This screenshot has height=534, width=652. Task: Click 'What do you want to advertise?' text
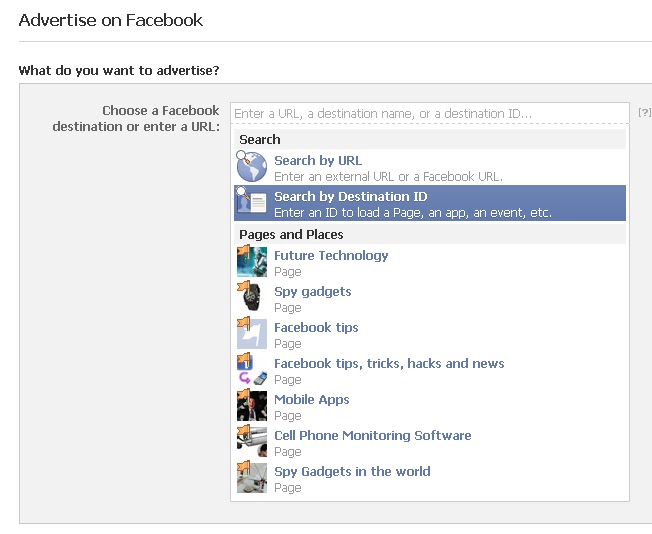(119, 70)
